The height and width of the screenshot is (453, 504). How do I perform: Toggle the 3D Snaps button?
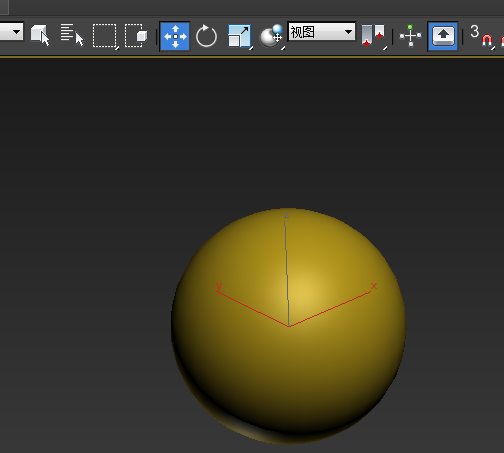[x=482, y=36]
